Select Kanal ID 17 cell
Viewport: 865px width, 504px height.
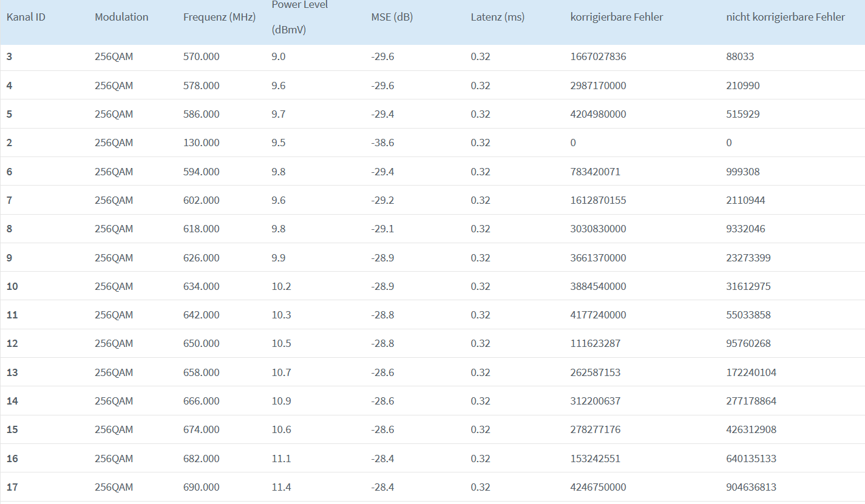(x=12, y=487)
